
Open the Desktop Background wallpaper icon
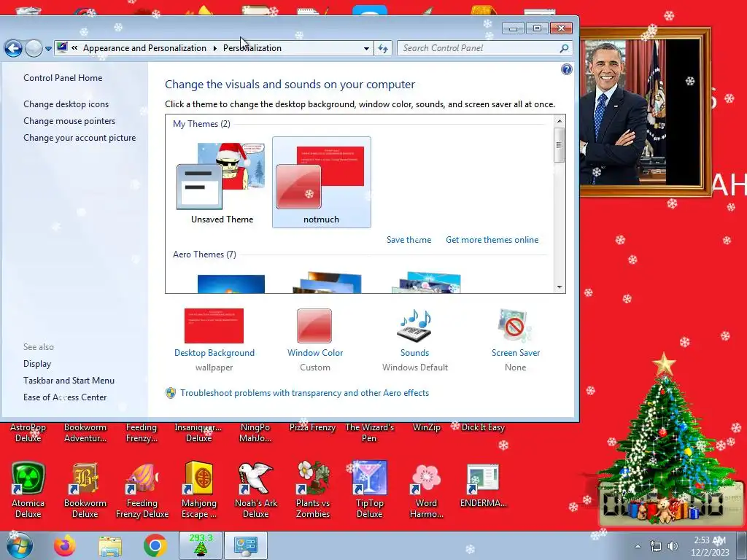(214, 326)
